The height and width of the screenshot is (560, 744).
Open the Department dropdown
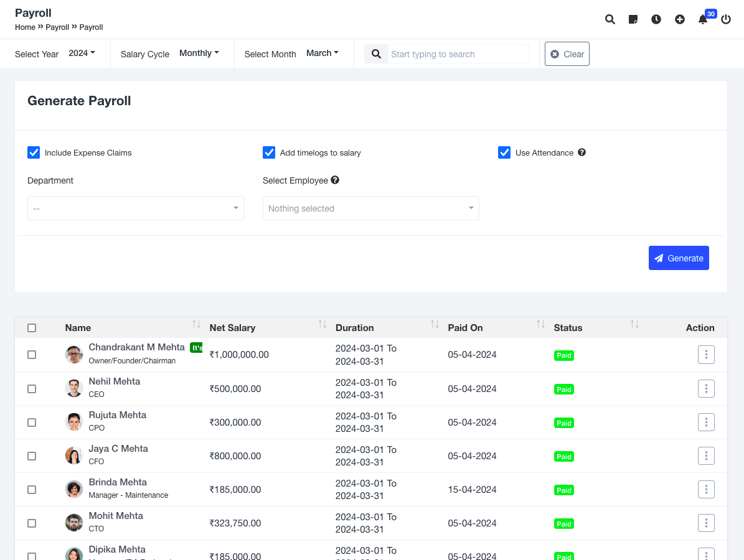click(135, 208)
